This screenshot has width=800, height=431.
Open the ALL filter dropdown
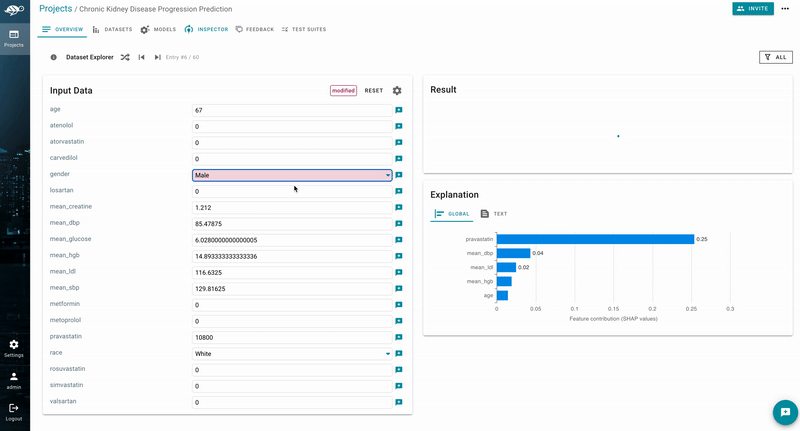[775, 57]
